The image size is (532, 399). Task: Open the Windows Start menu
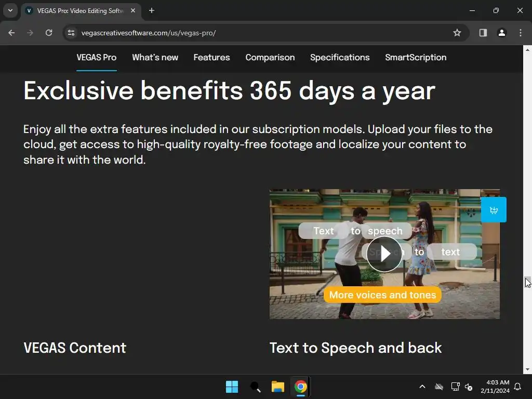click(x=232, y=387)
